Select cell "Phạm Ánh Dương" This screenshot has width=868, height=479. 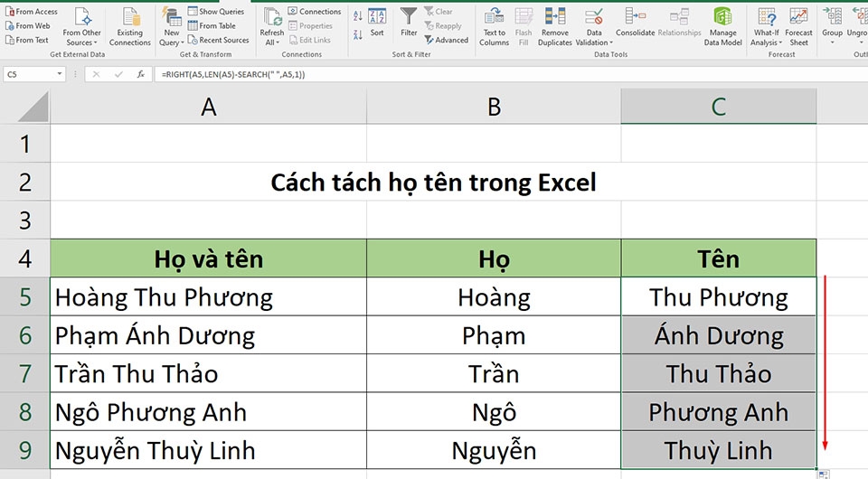tap(208, 335)
